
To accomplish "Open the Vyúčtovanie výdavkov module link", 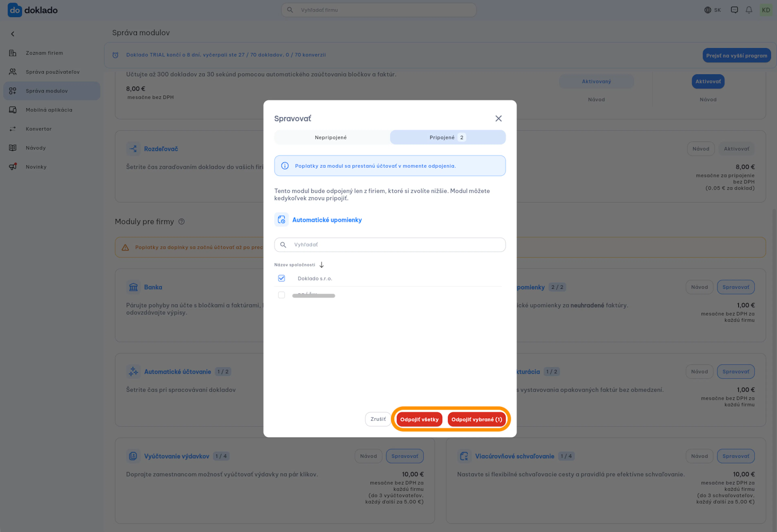I will 176,456.
